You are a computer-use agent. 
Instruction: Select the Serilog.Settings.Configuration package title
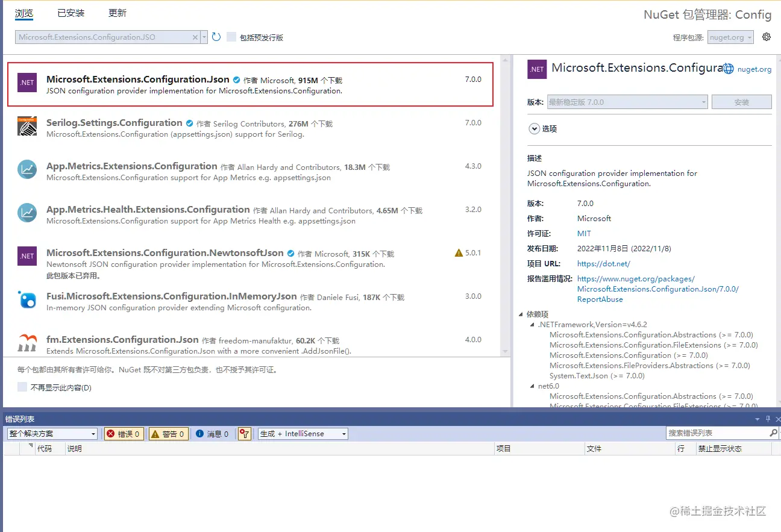click(x=114, y=122)
